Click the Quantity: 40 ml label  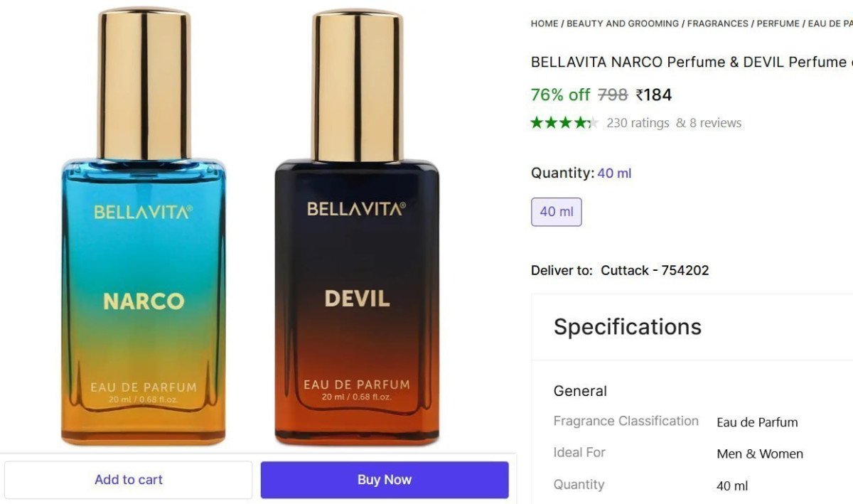[580, 173]
